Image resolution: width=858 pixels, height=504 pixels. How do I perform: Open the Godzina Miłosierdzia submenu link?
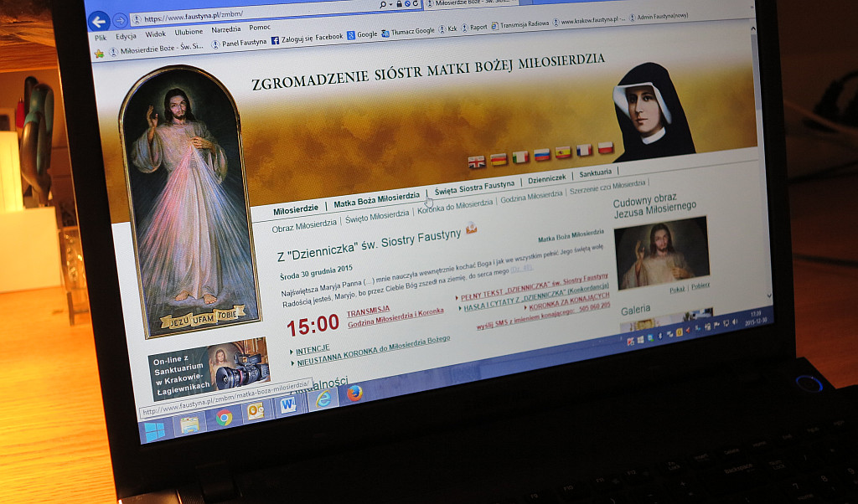click(531, 198)
